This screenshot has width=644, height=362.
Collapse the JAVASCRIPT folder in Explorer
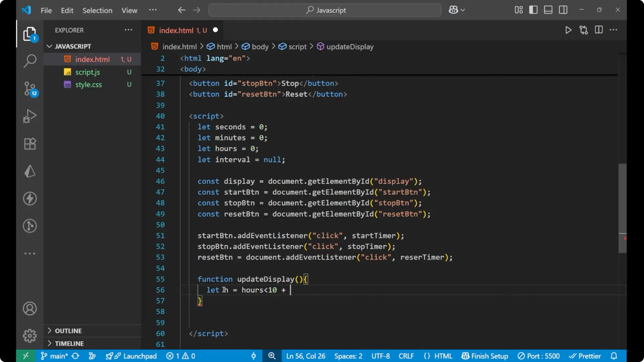[x=50, y=46]
